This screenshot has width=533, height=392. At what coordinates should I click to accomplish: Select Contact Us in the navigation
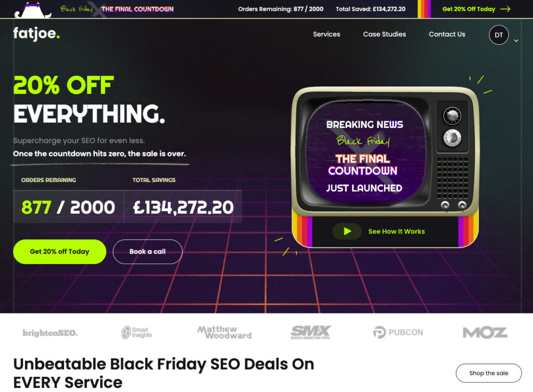[x=447, y=34]
